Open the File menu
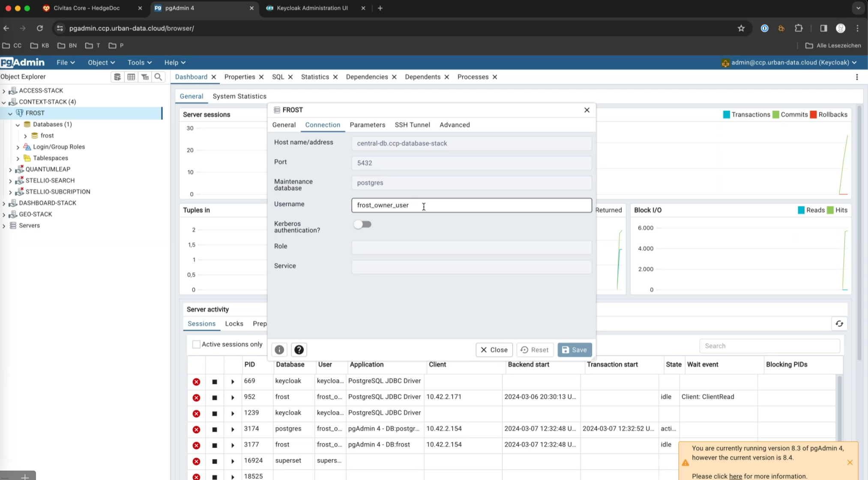This screenshot has width=868, height=480. click(66, 63)
